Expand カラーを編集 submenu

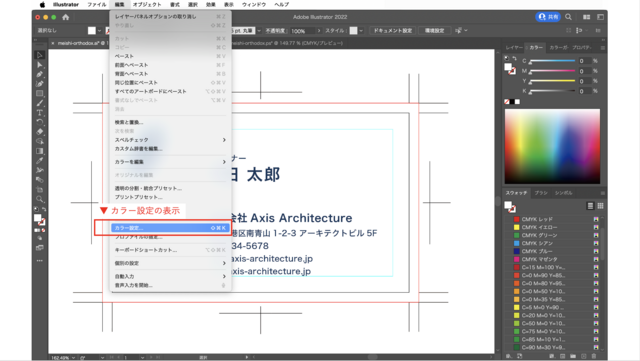(x=224, y=162)
